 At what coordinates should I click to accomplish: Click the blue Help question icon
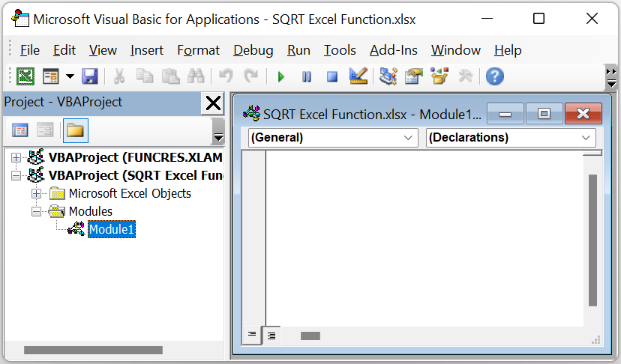[495, 76]
